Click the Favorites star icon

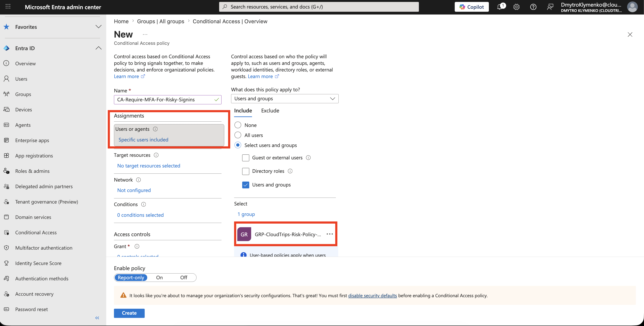pos(6,27)
